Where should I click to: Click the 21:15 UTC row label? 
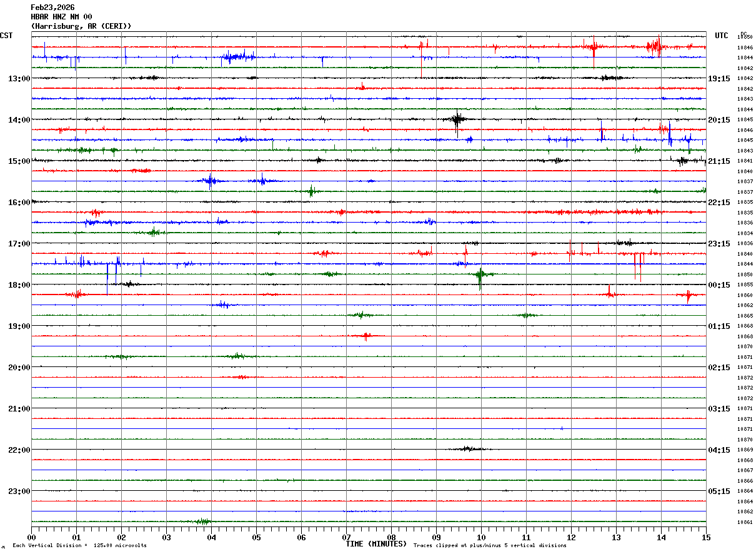(719, 161)
